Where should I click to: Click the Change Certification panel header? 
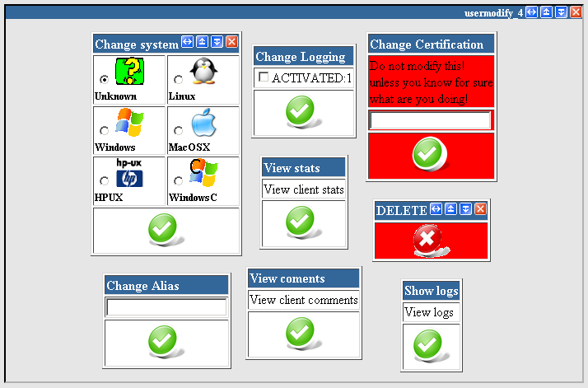coord(429,44)
